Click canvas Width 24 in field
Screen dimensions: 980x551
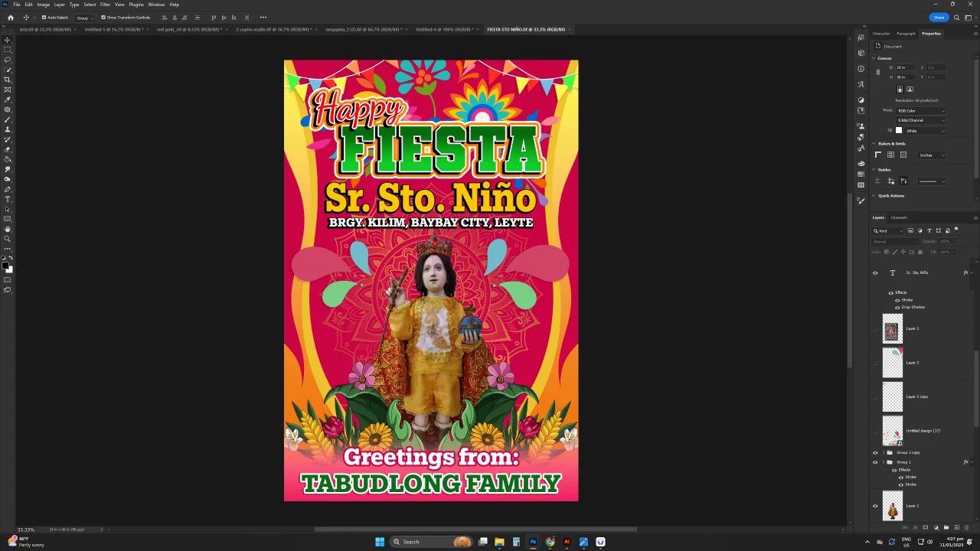pos(905,67)
